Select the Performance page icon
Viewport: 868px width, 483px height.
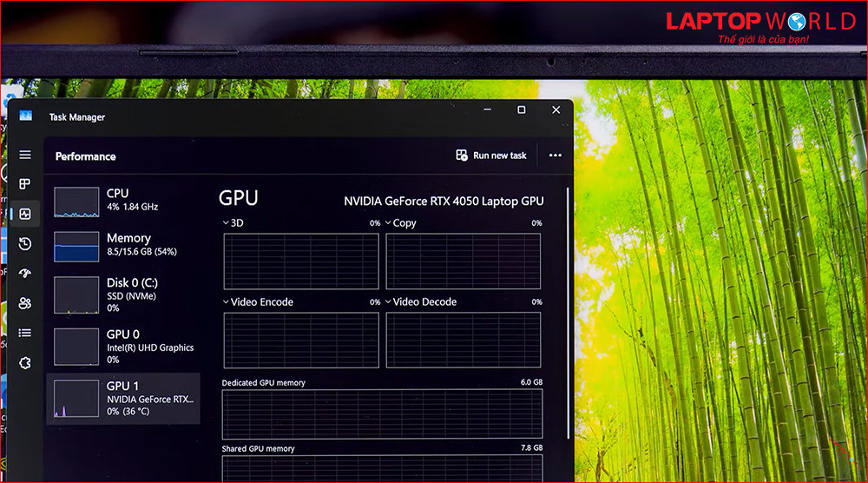point(25,214)
